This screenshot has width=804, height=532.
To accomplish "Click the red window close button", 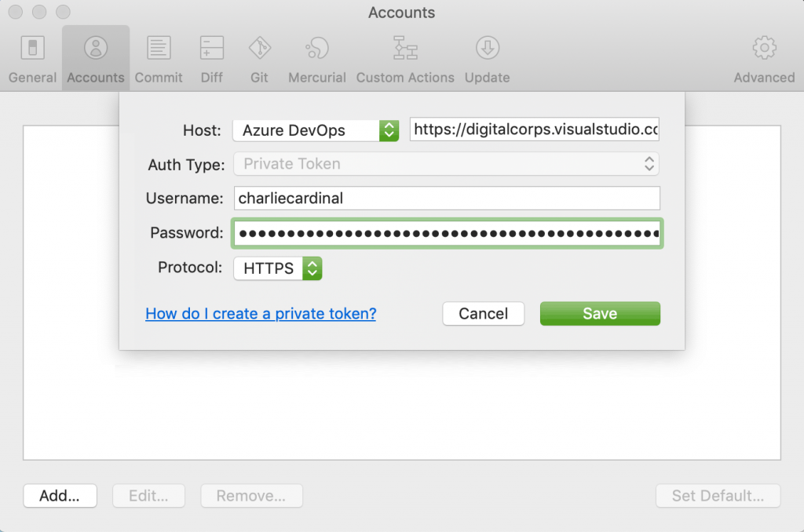I will (x=16, y=13).
